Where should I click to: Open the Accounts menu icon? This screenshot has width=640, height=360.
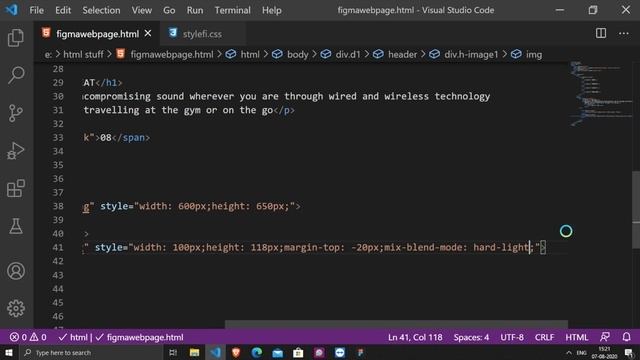pos(16,271)
